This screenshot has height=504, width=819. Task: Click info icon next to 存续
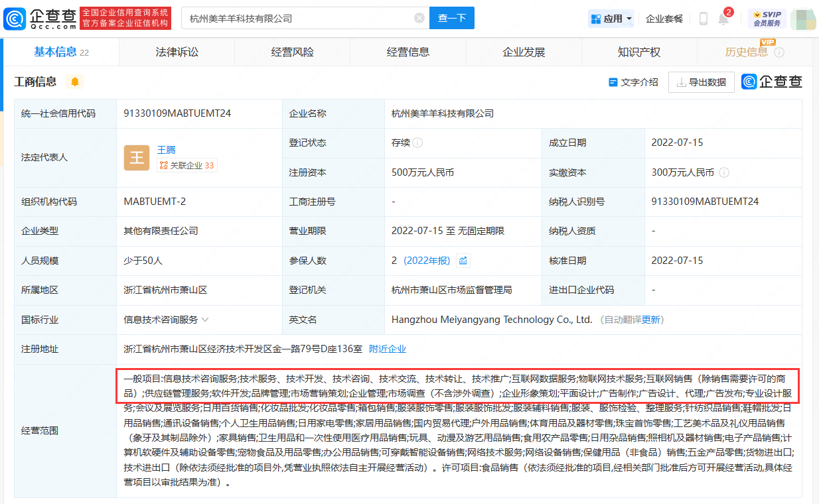(x=417, y=143)
